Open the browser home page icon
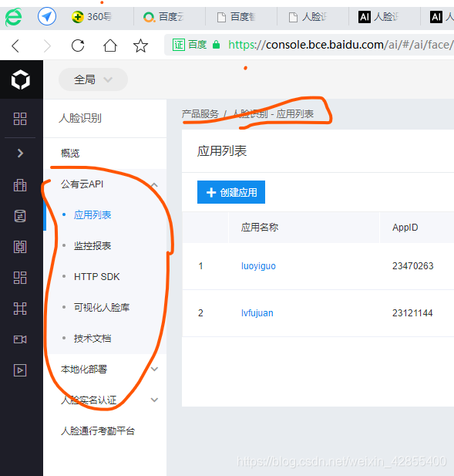This screenshot has height=476, width=454. (x=109, y=46)
